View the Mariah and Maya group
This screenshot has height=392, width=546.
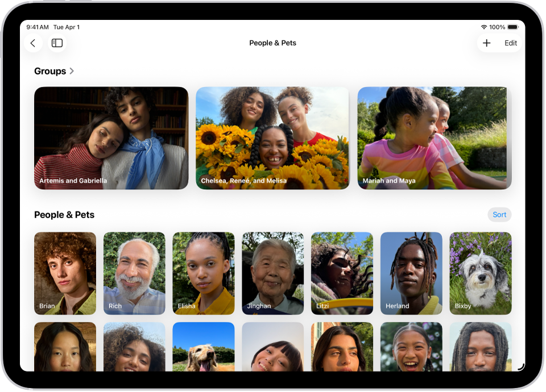pos(434,137)
